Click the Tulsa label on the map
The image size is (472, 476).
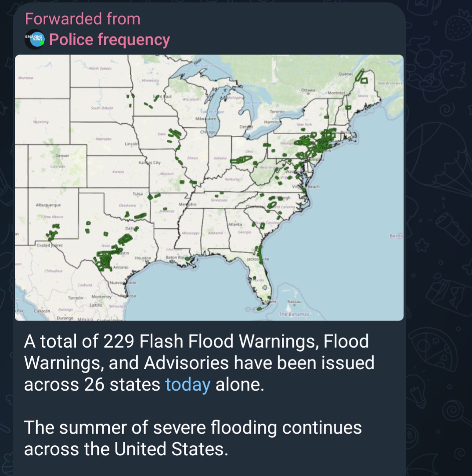(x=137, y=194)
